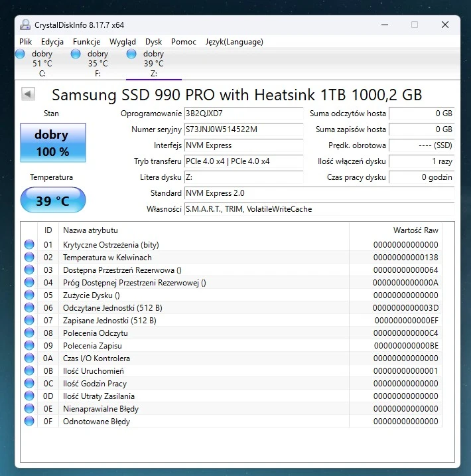Select drive F: status orb
The width and height of the screenshot is (471, 476).
pos(76,54)
